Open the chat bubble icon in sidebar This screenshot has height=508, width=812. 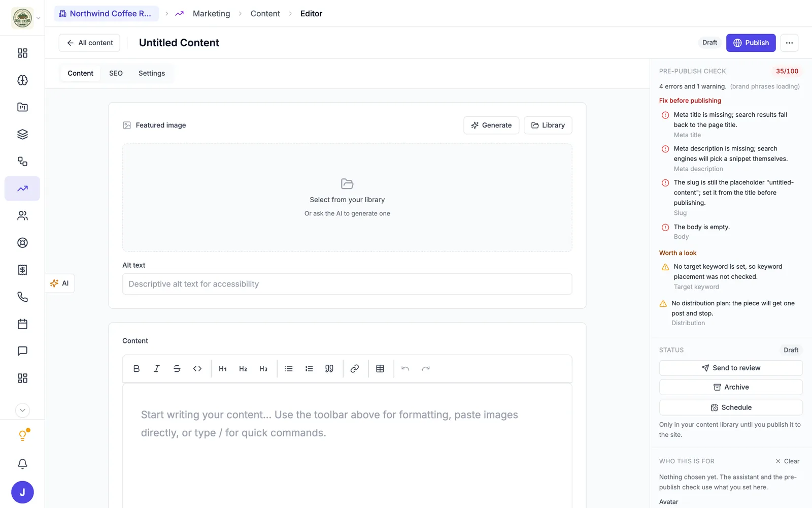pos(22,351)
